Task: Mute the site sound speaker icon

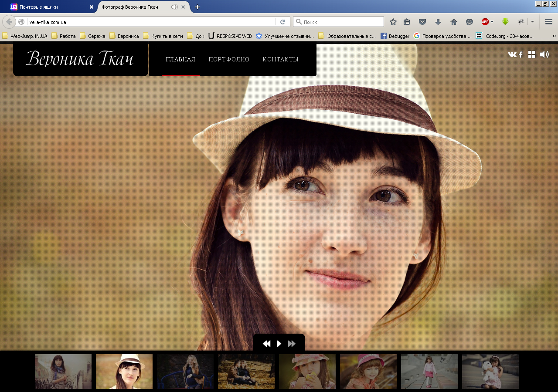Action: 544,54
